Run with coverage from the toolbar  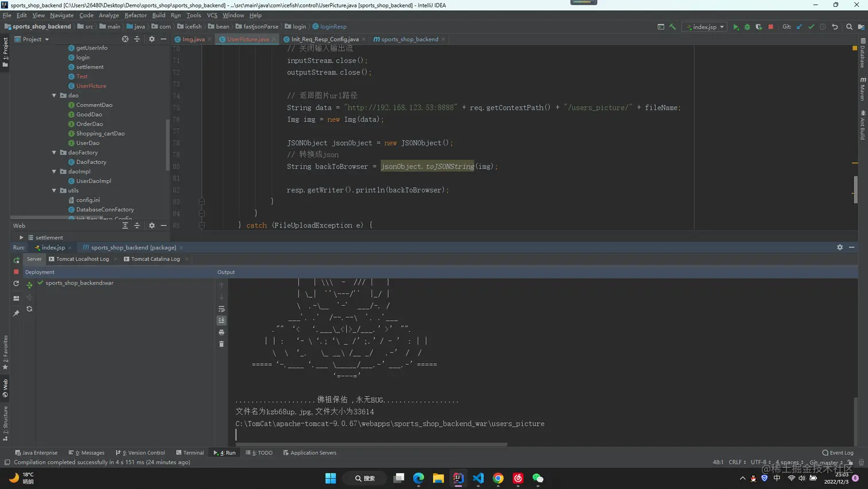click(759, 27)
